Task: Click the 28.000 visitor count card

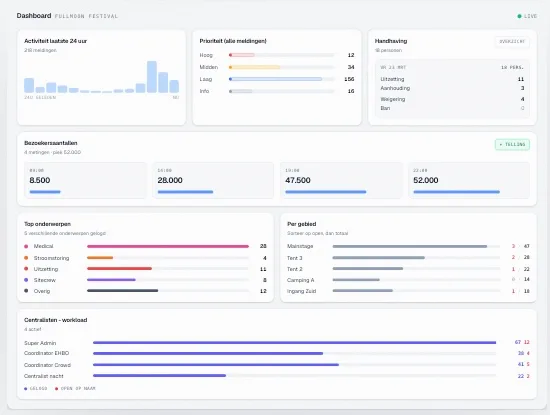Action: coord(213,180)
